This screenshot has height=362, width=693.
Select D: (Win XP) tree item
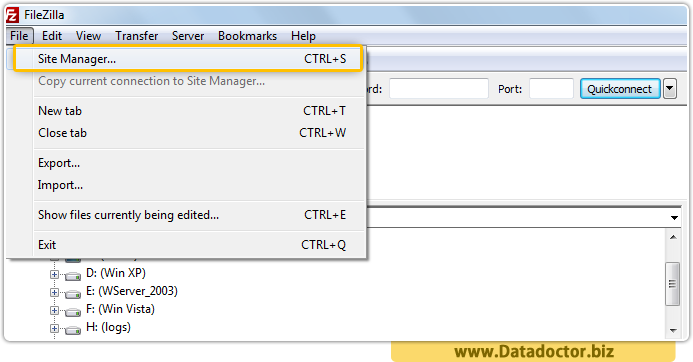click(116, 273)
